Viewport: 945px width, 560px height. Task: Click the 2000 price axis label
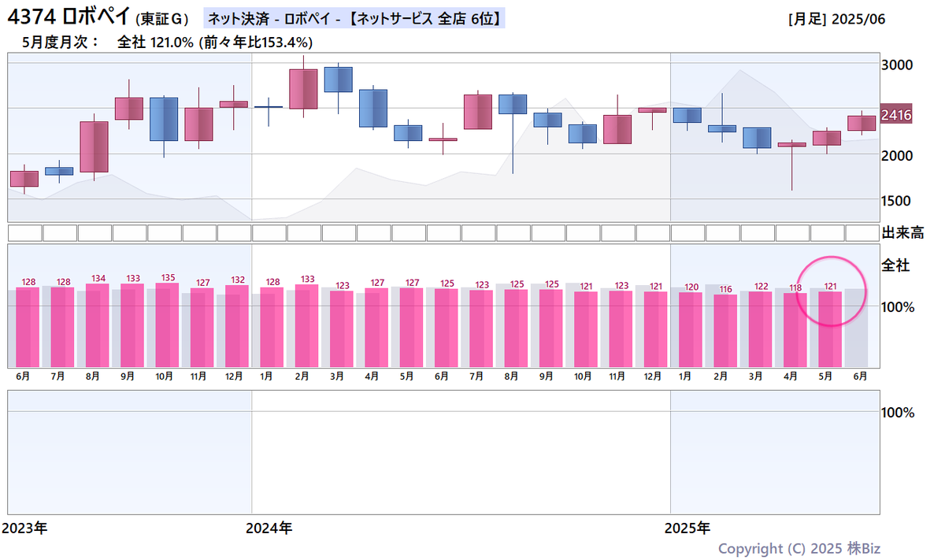(x=897, y=155)
